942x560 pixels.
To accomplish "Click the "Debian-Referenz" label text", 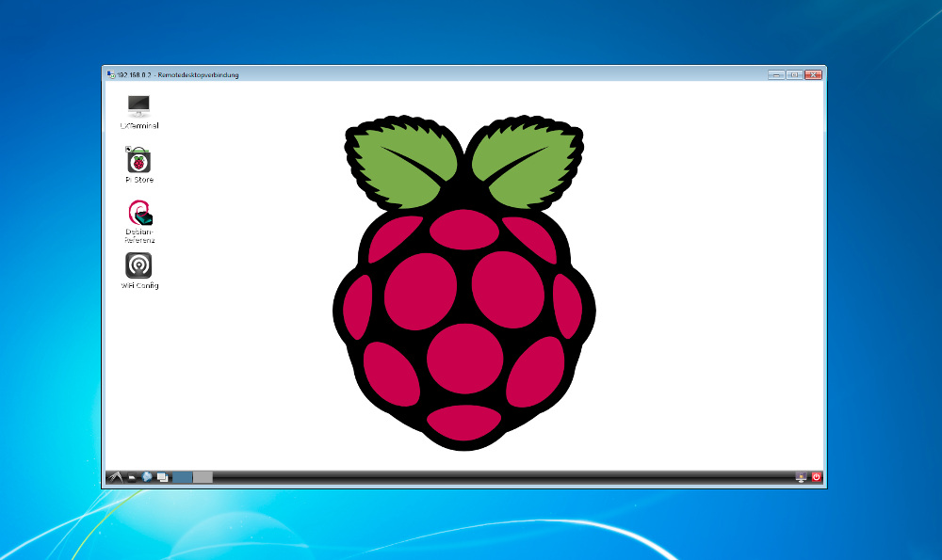I will pos(139,236).
